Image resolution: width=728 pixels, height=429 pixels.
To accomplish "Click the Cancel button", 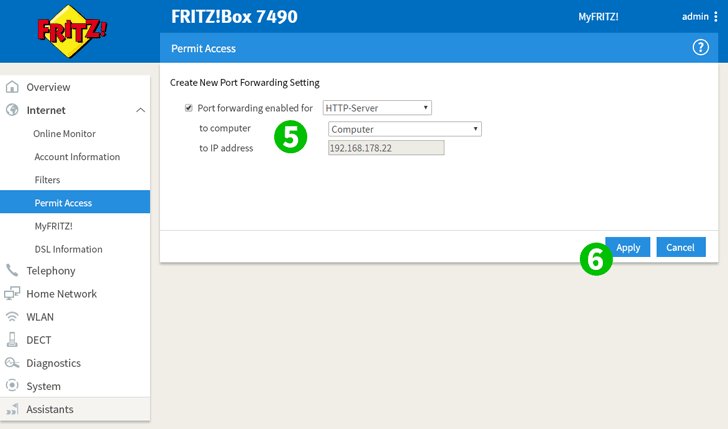I will [x=681, y=247].
